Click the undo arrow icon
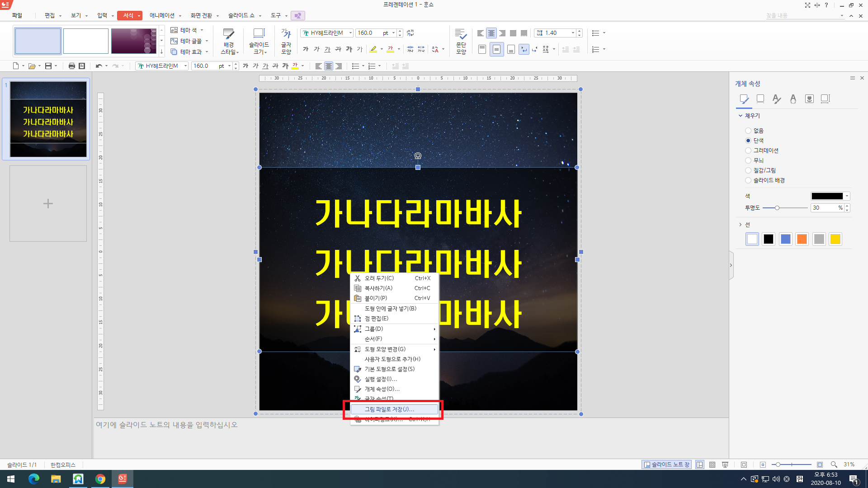 [x=99, y=66]
